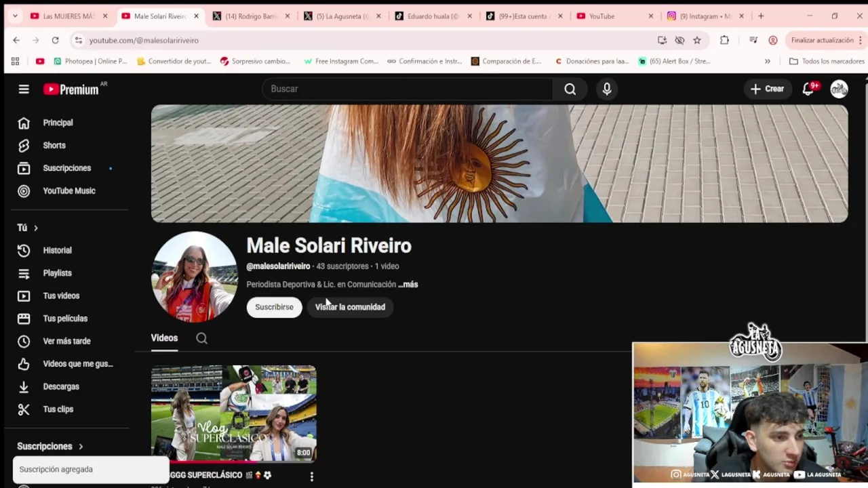
Task: Switch to YouTube browser tab
Action: pos(614,16)
